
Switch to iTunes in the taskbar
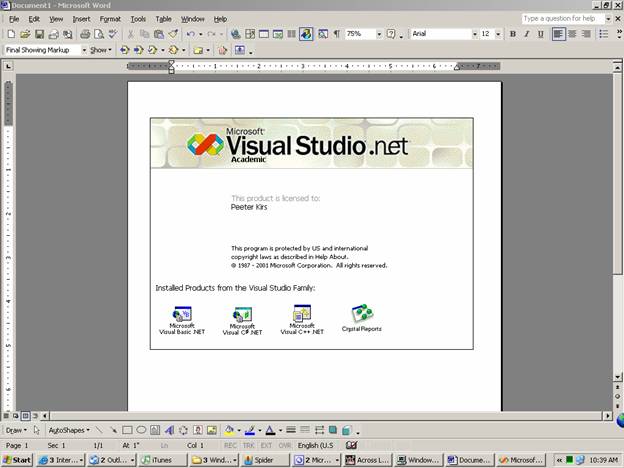162,460
